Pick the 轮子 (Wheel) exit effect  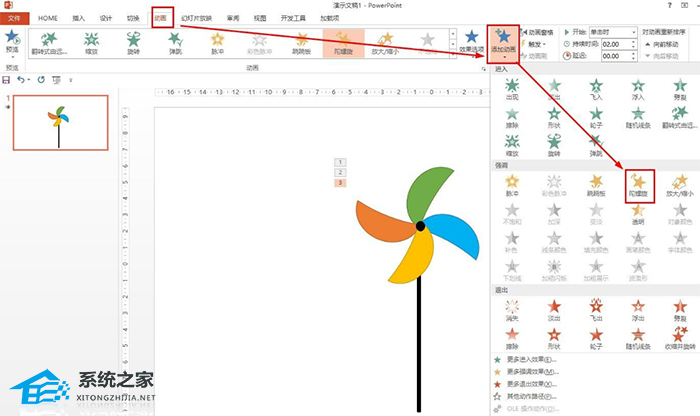click(x=596, y=339)
